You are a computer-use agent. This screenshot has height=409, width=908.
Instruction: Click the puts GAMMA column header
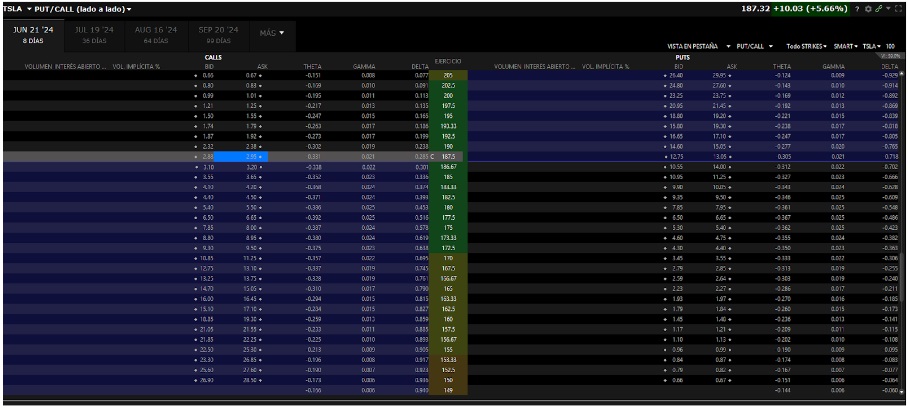[x=833, y=66]
